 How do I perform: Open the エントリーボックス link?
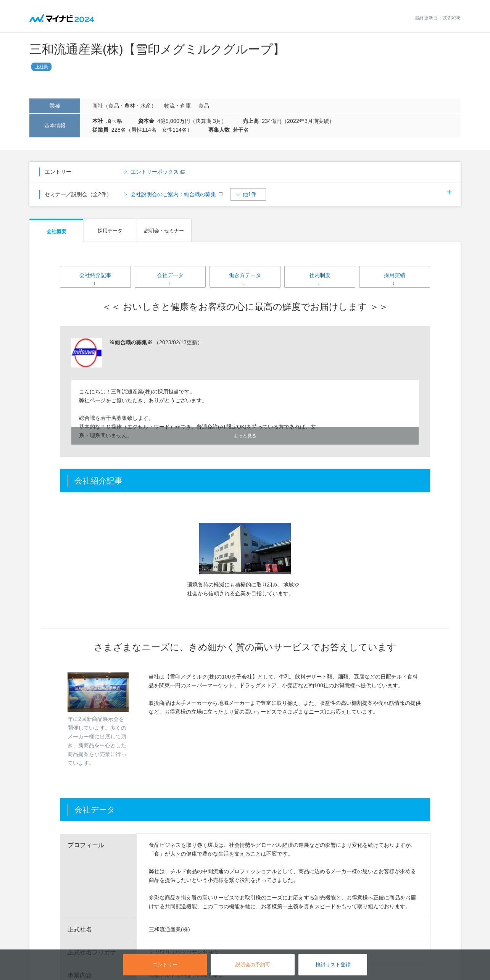pos(154,172)
